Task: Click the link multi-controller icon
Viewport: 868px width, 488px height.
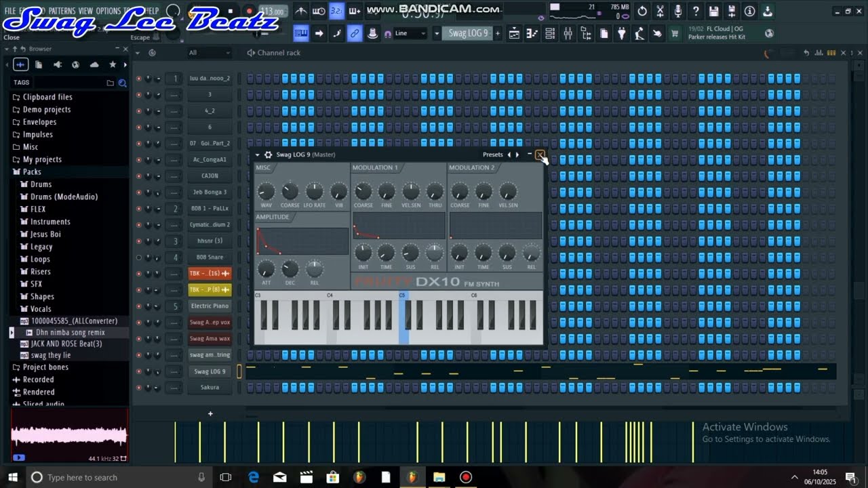Action: pyautogui.click(x=354, y=33)
